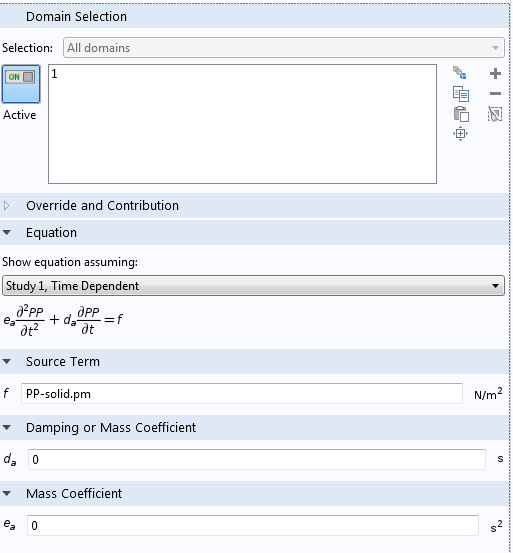The width and height of the screenshot is (513, 553).
Task: Toggle the Active selection ON switch
Action: click(x=21, y=84)
